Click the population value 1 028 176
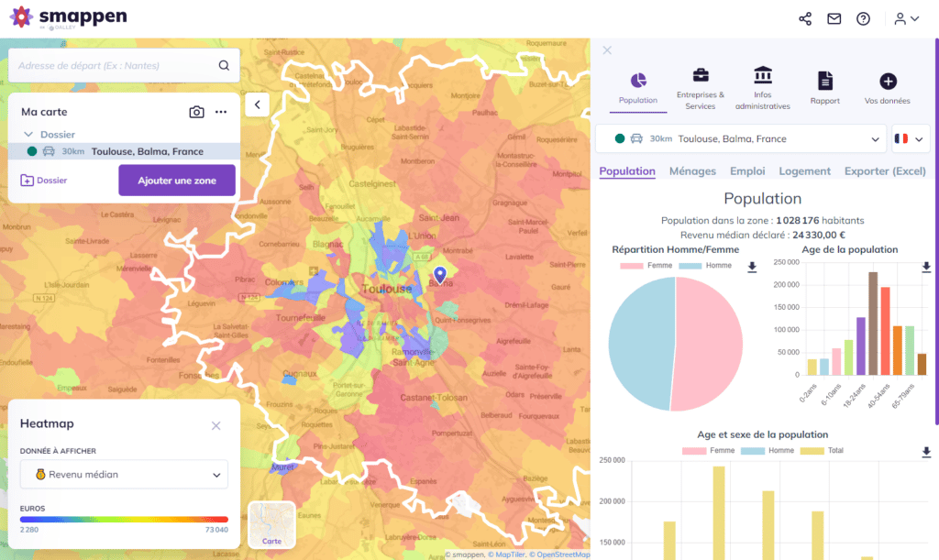Viewport: 939px width, 560px height. point(797,220)
